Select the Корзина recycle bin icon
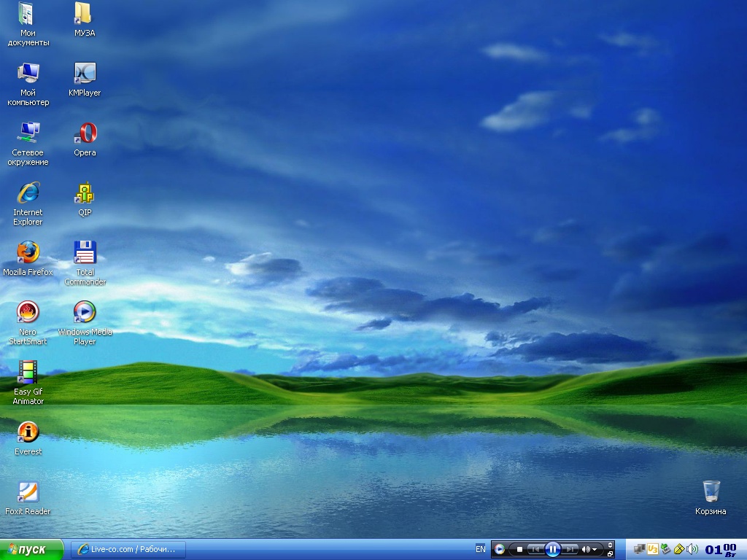 (x=711, y=491)
